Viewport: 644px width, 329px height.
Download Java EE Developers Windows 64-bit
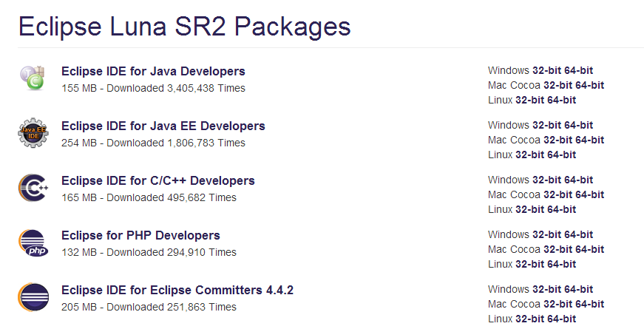578,125
